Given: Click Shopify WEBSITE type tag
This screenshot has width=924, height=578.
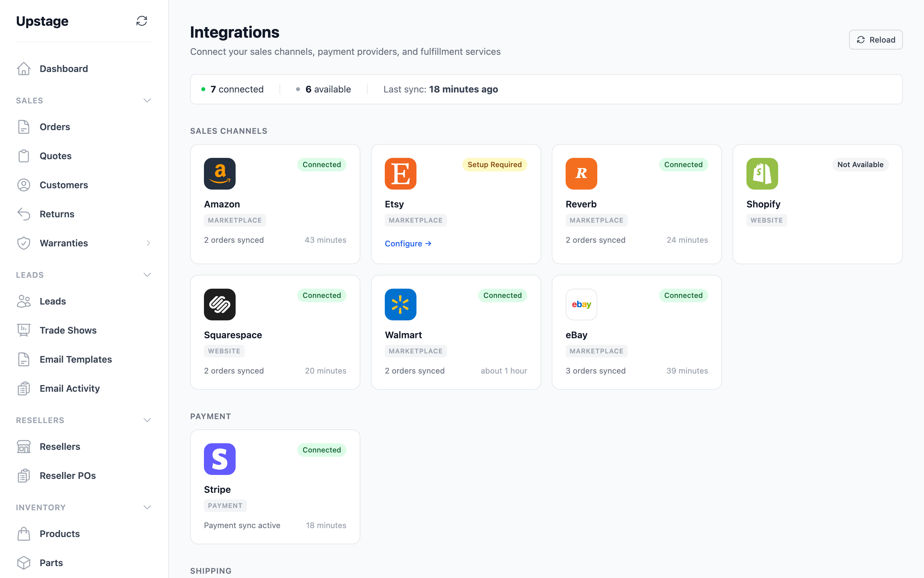Looking at the screenshot, I should click(766, 220).
